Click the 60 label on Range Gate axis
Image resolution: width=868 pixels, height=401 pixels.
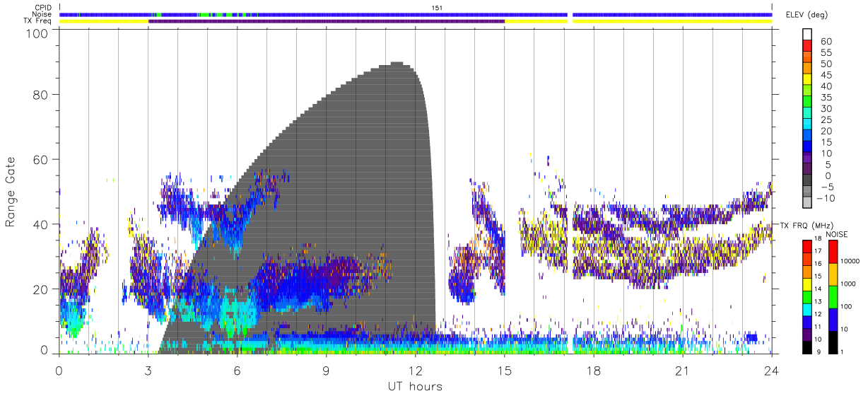click(40, 160)
